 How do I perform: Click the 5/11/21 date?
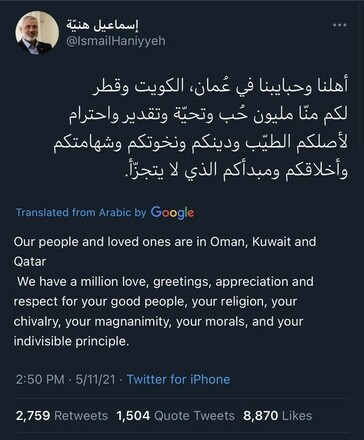coord(95,379)
